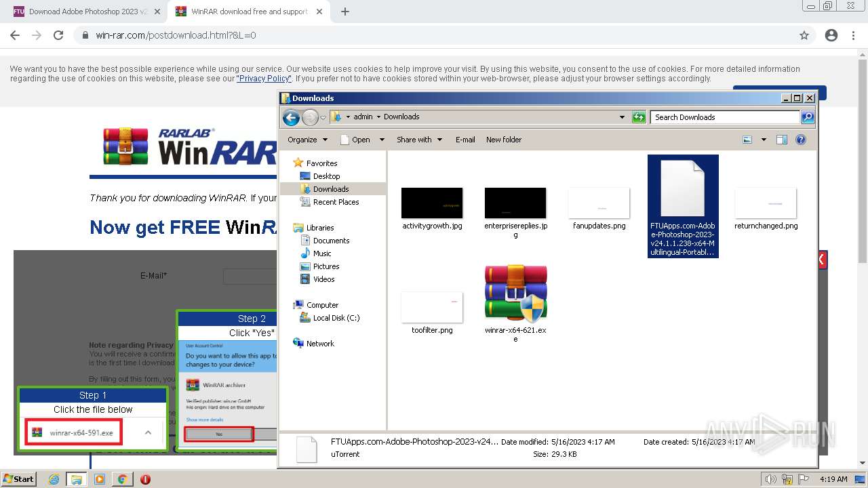Bookmark this page with star icon

pos(804,35)
